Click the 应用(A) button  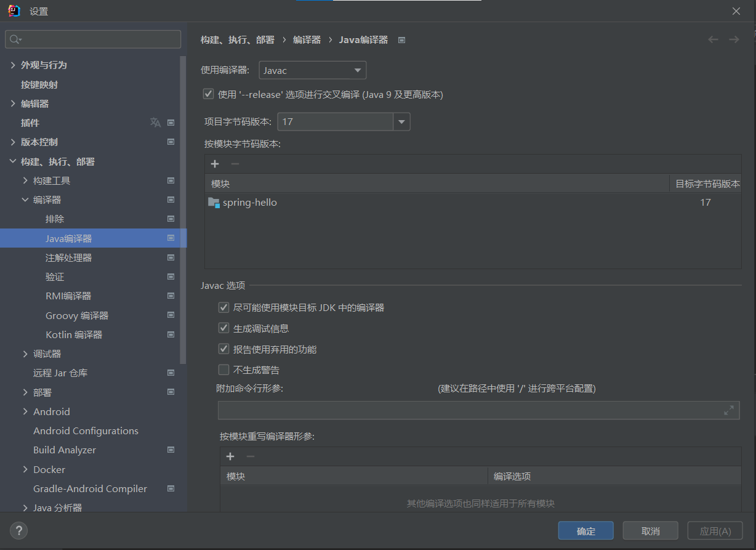(715, 531)
